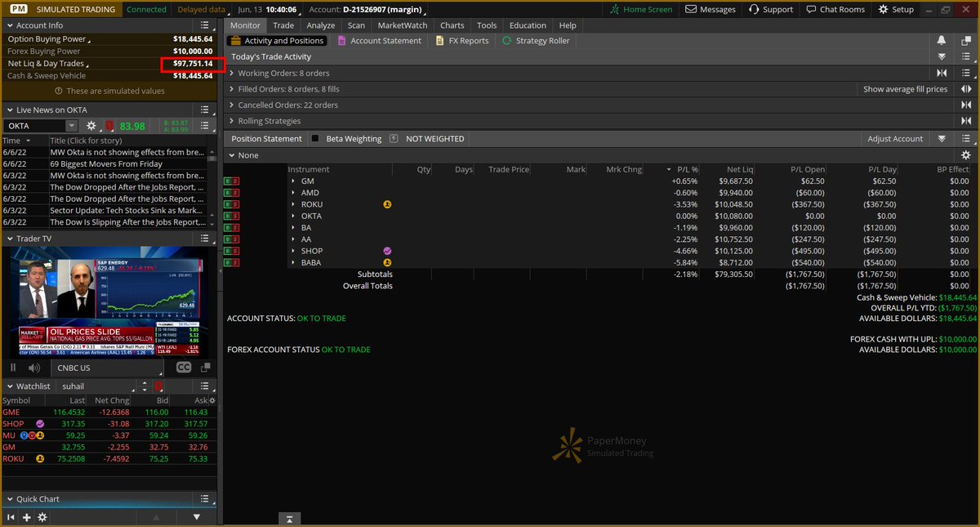980x527 pixels.
Task: Toggle the Beta Weighting checkbox
Action: tap(315, 139)
